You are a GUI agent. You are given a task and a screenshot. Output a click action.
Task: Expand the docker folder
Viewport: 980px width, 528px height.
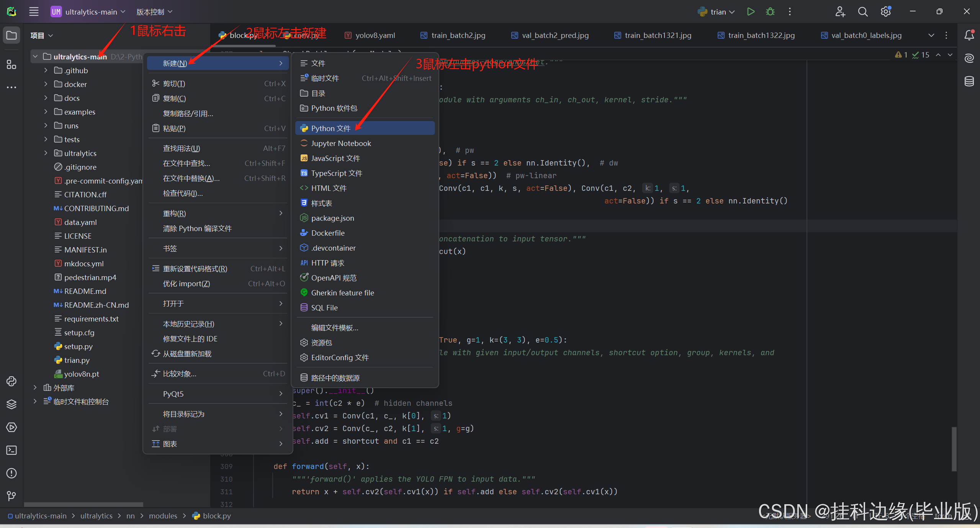46,84
